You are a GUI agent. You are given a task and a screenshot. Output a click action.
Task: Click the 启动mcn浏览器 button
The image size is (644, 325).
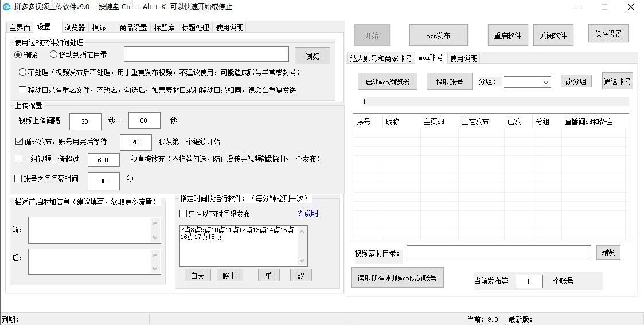(387, 82)
